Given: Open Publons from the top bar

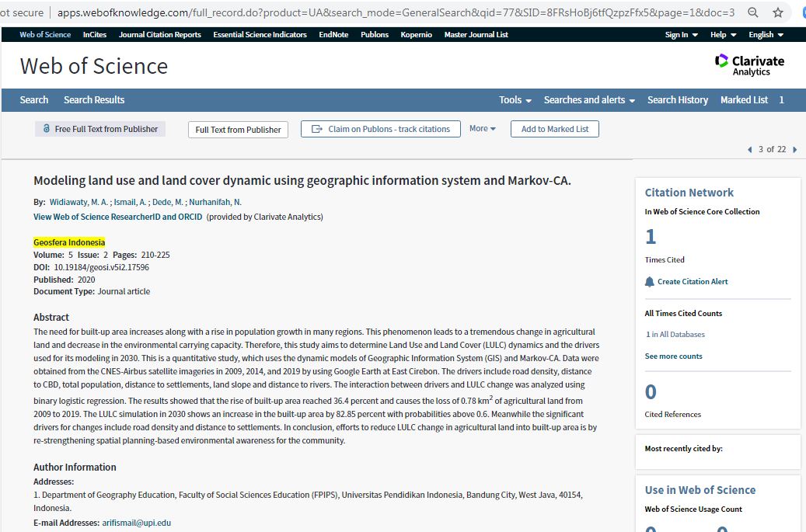Looking at the screenshot, I should (x=375, y=34).
